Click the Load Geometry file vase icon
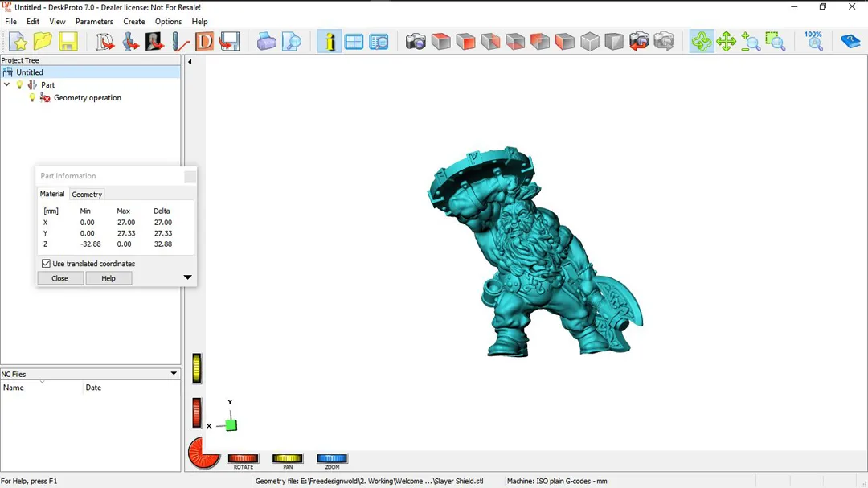This screenshot has width=868, height=488. pyautogui.click(x=130, y=42)
